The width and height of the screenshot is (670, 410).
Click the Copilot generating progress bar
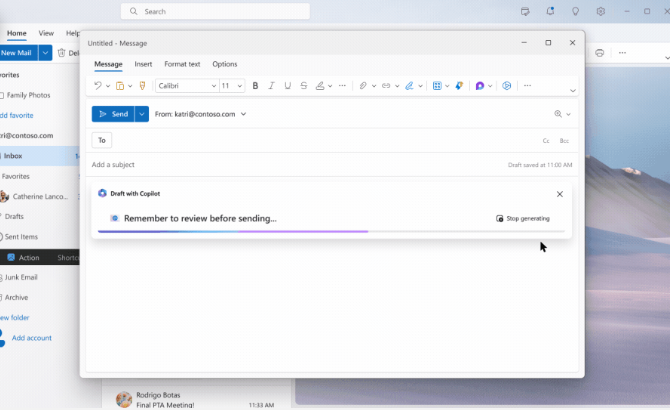tap(331, 231)
